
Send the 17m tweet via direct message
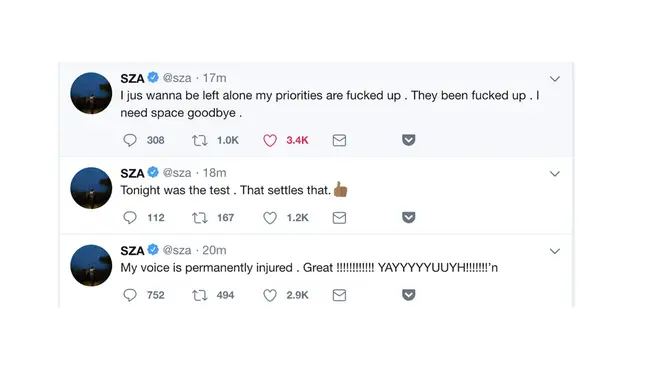(x=339, y=140)
